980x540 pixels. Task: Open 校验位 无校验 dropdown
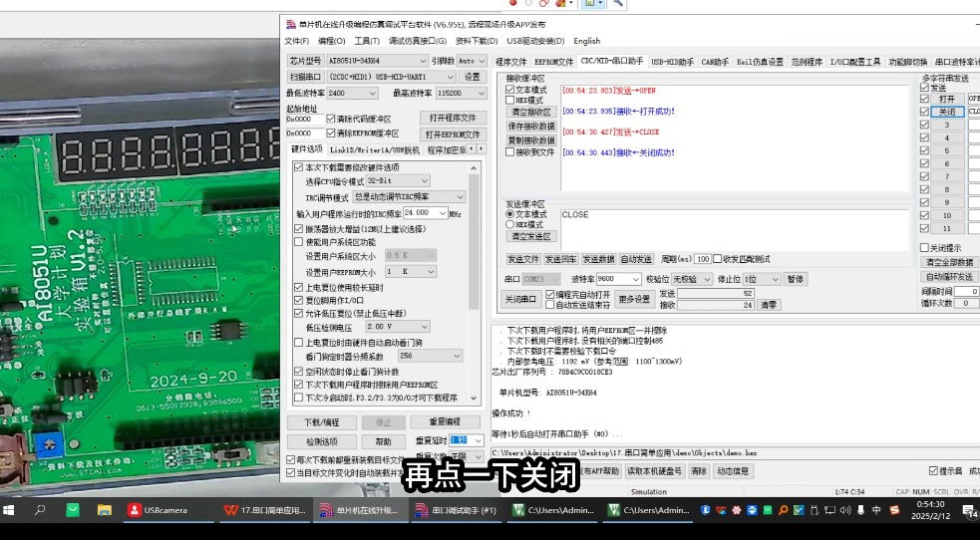[x=692, y=279]
